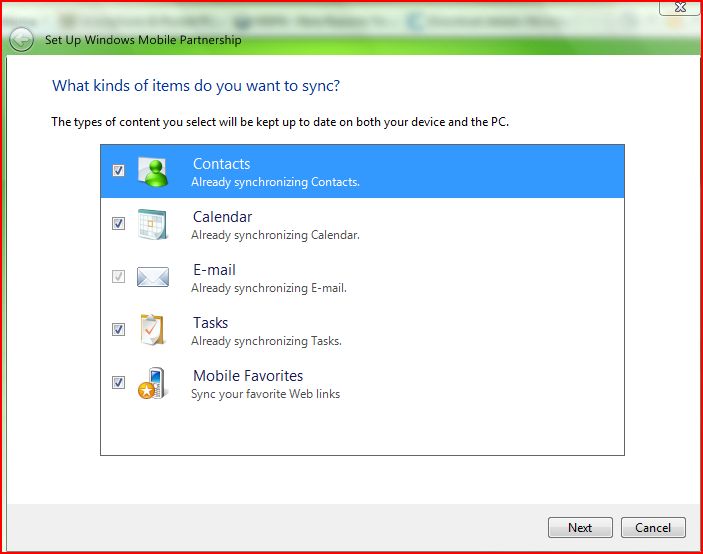This screenshot has width=703, height=554.
Task: Proceed with the Next button
Action: 580,528
